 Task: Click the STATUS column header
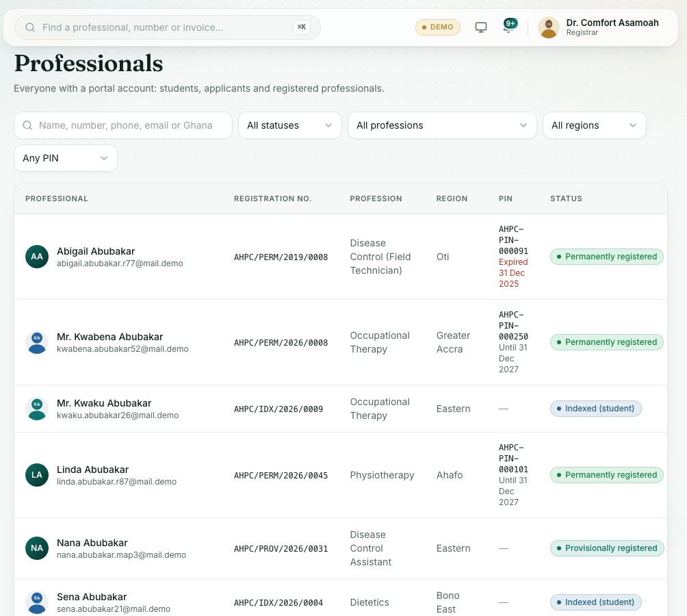566,198
